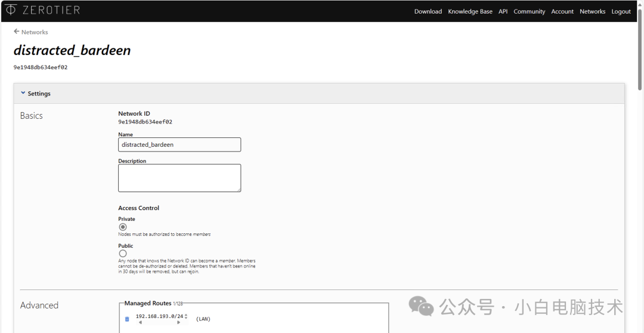Click the Managed Routes heading
The height and width of the screenshot is (333, 644).
tap(148, 303)
